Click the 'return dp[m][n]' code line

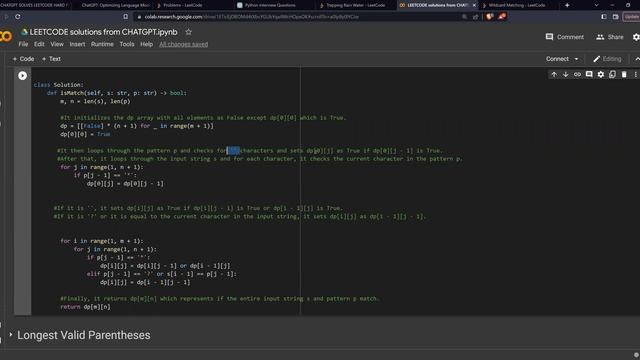(85, 307)
